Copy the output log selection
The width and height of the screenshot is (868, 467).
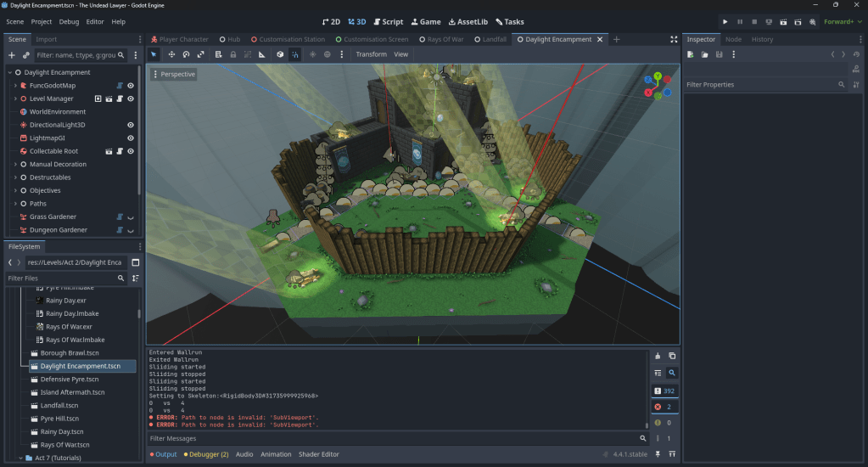tap(672, 356)
